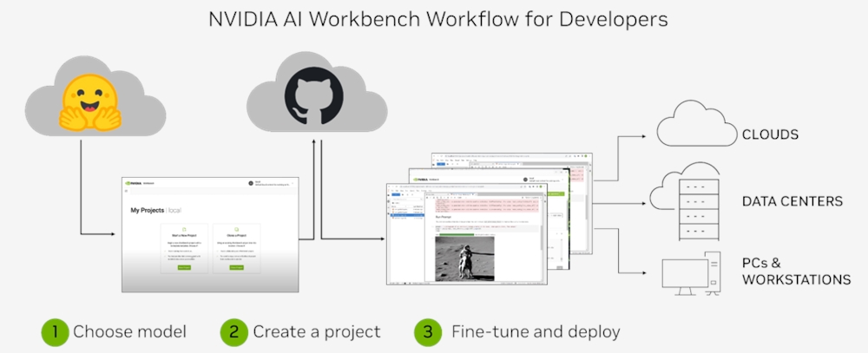Click the Create a project step label
The height and width of the screenshot is (353, 868).
click(x=317, y=332)
